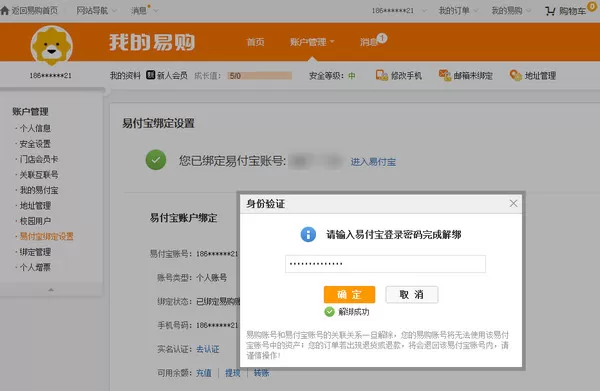Select 易付宝绑定设置 in the sidebar
The image size is (600, 391).
[x=47, y=236]
